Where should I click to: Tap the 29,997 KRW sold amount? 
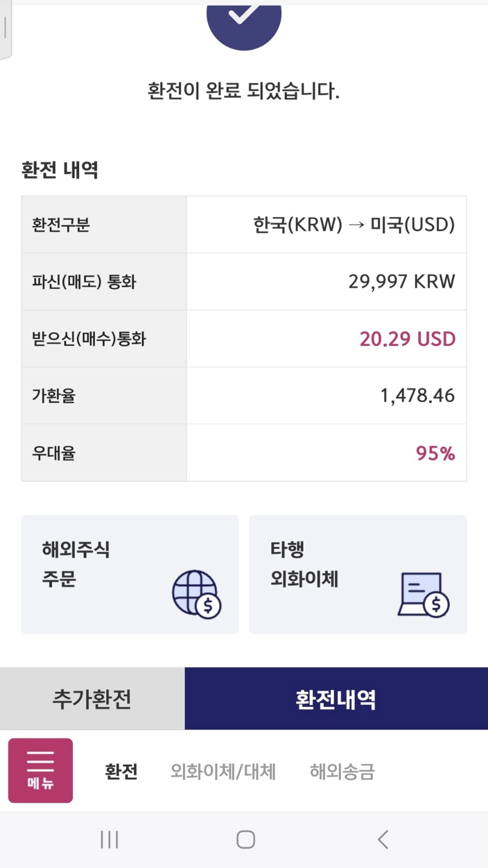(x=401, y=282)
